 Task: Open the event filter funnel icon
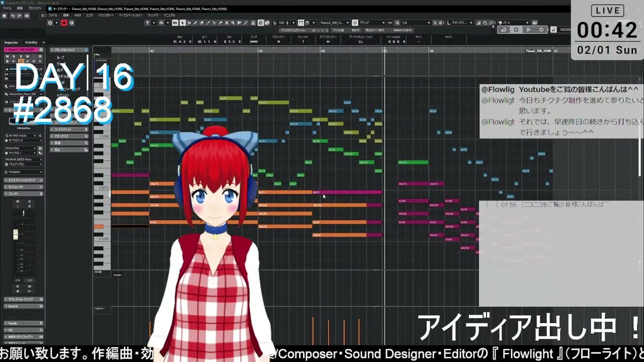pyautogui.click(x=147, y=23)
